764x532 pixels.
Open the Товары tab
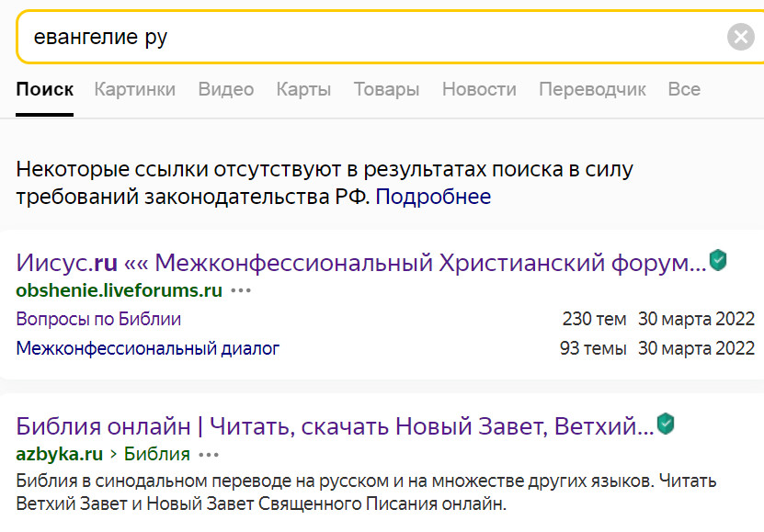(386, 89)
